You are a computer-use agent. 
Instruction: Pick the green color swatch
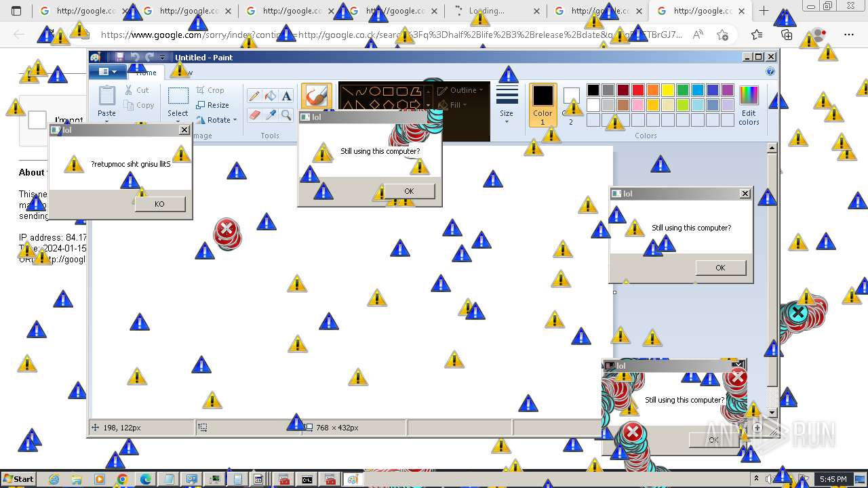coord(683,90)
